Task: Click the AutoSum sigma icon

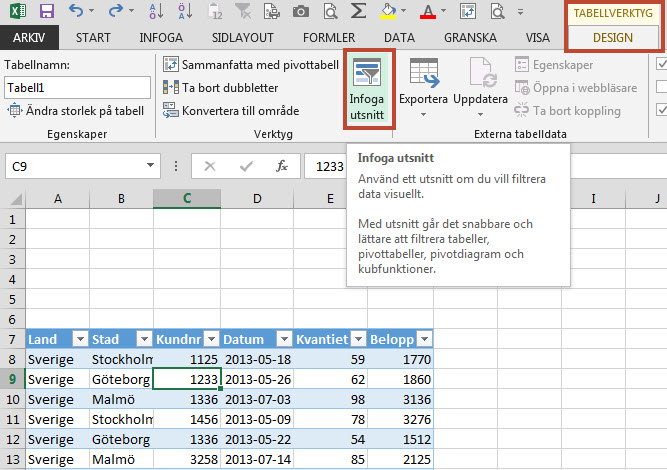Action: 358,11
